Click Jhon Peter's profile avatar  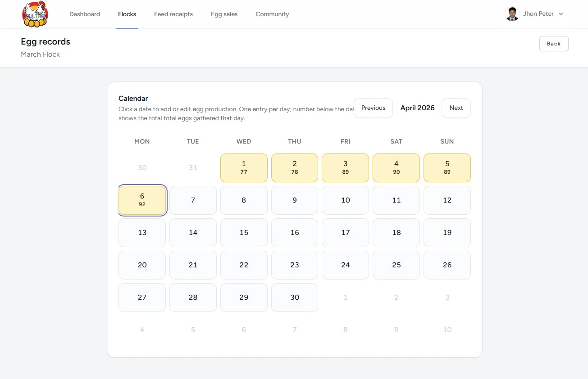pos(512,14)
